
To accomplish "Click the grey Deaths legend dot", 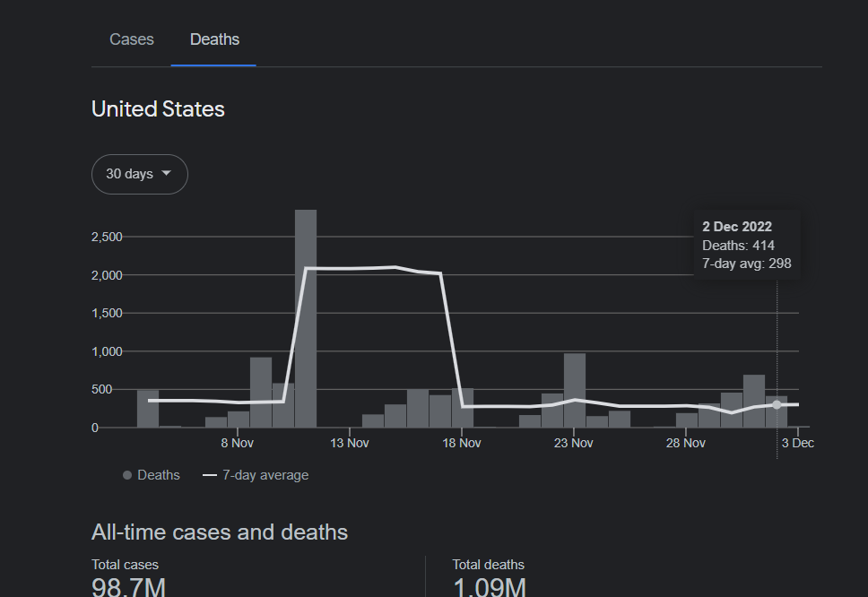I will coord(127,475).
